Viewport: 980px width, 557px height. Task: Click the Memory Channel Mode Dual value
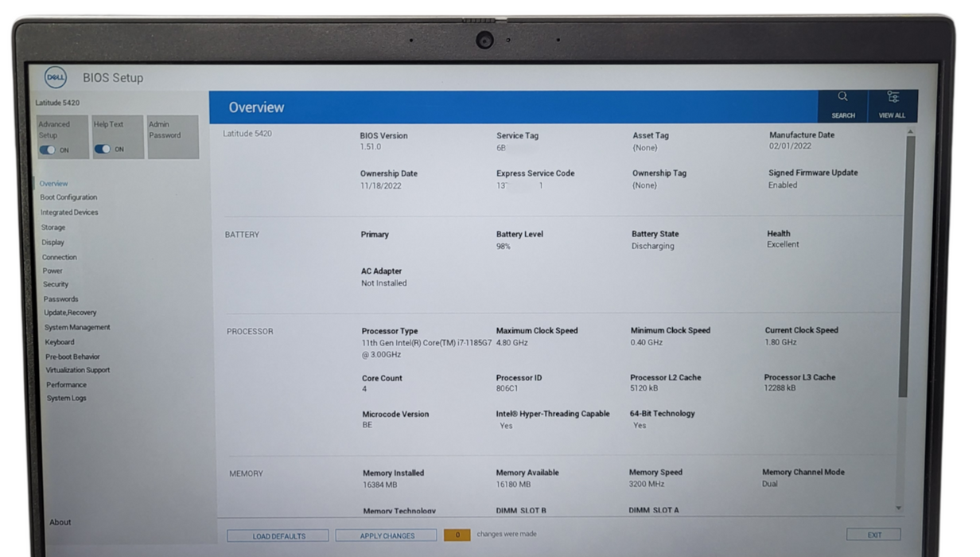(770, 484)
